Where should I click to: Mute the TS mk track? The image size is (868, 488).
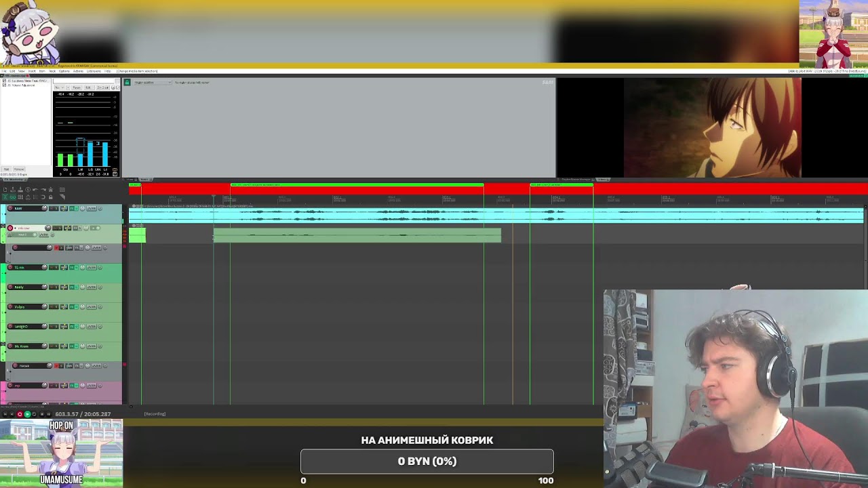(x=53, y=267)
